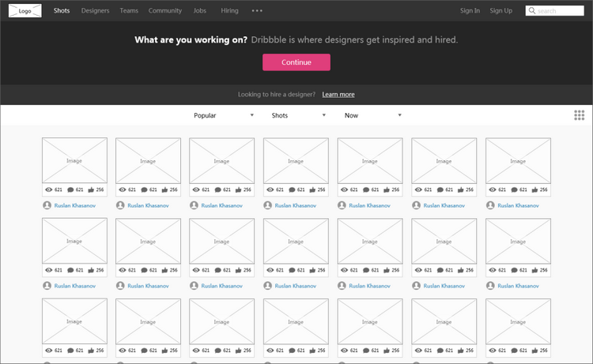Open the first shot image thumbnail
The width and height of the screenshot is (593, 364).
74,161
